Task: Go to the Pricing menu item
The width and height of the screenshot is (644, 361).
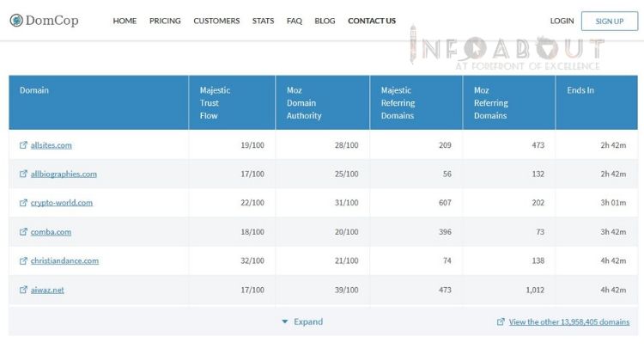Action: 165,21
